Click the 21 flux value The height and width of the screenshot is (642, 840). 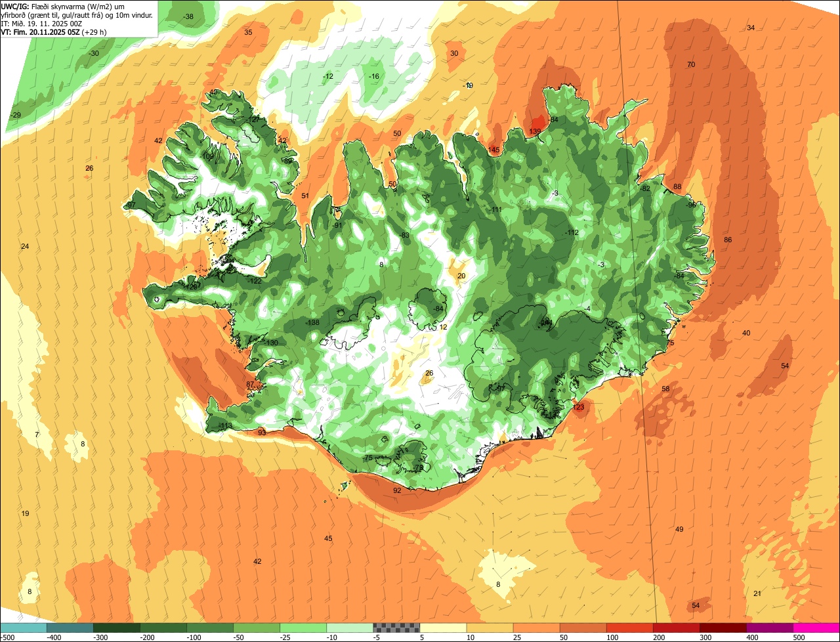pyautogui.click(x=757, y=593)
